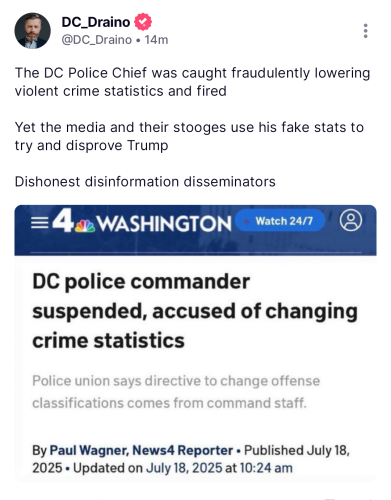The image size is (391, 500).
Task: Open the DC police commander suspended headline
Action: point(195,311)
